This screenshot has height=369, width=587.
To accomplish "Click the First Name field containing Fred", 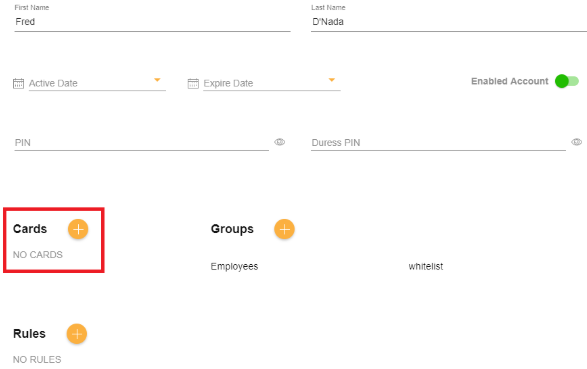I will point(152,22).
